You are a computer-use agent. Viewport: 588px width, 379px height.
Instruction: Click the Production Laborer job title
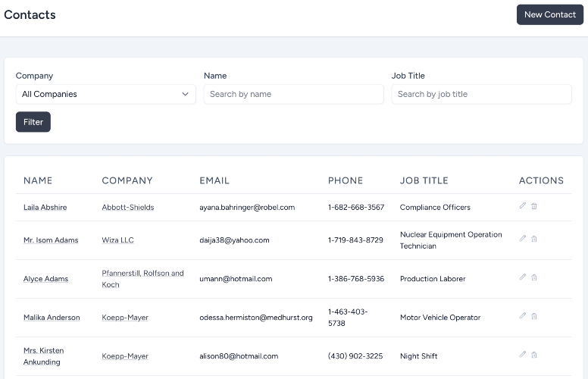pos(433,279)
